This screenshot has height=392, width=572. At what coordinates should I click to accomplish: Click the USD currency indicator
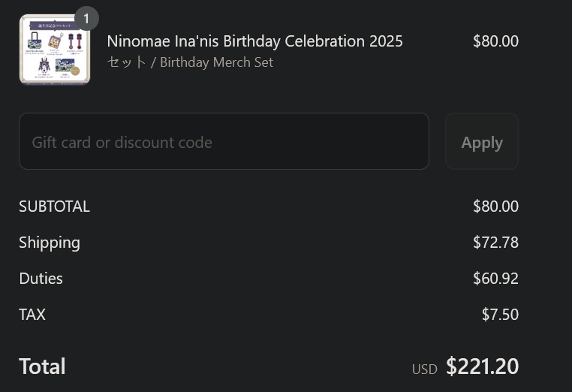click(425, 369)
